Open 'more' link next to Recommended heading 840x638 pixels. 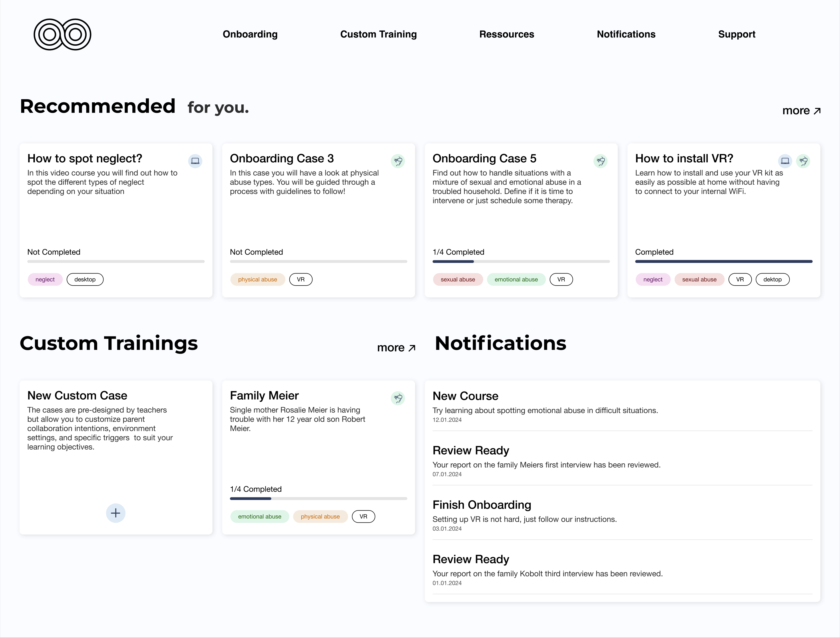(x=801, y=111)
